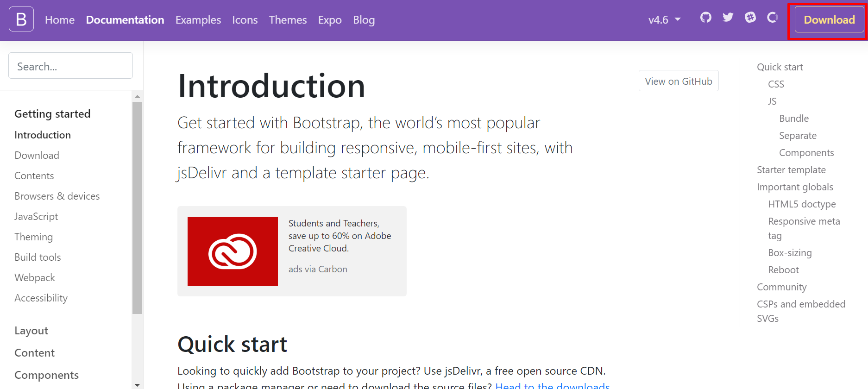
Task: Open Contents in the sidebar
Action: (34, 176)
